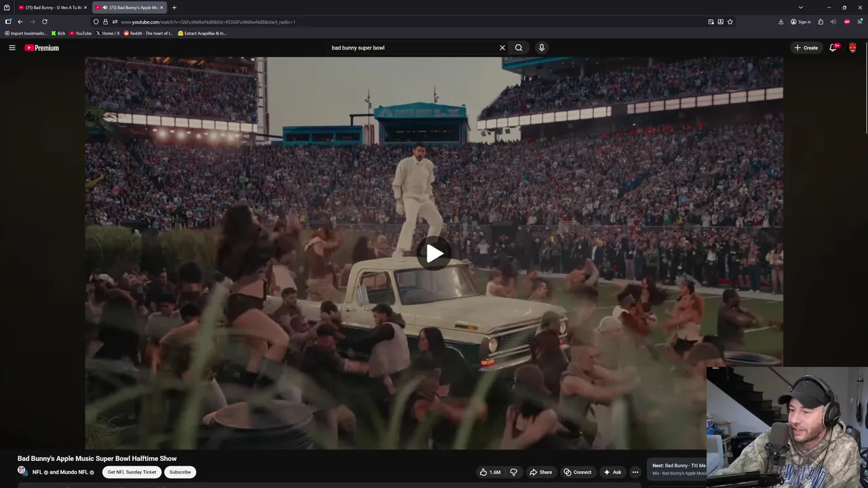Open the browser downloads arrow
The image size is (868, 488).
click(x=781, y=22)
